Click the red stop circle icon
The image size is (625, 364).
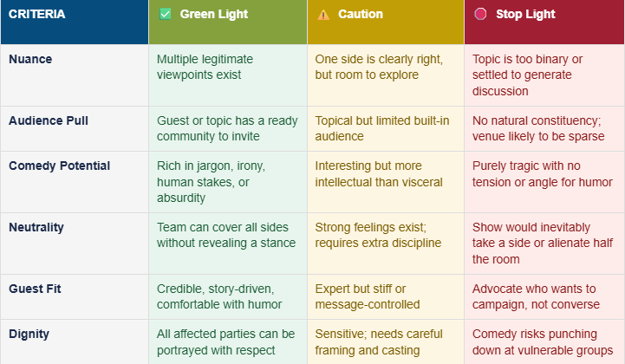pyautogui.click(x=480, y=14)
